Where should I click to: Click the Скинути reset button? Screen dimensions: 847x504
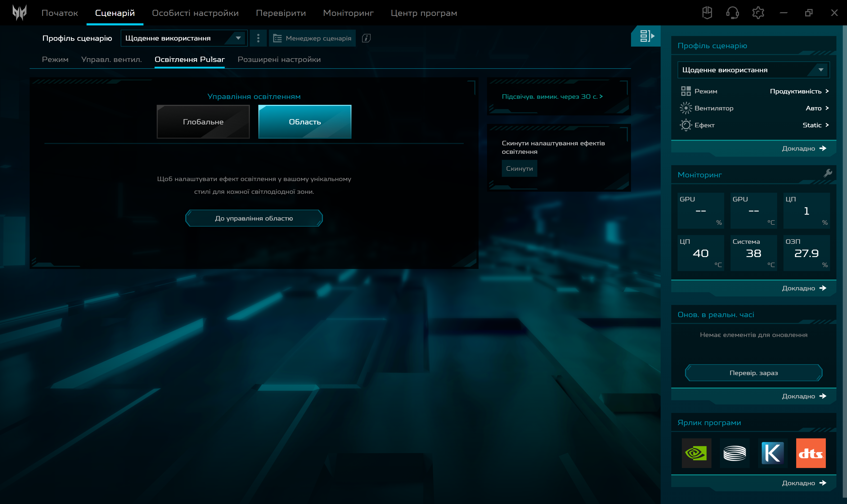tap(519, 168)
